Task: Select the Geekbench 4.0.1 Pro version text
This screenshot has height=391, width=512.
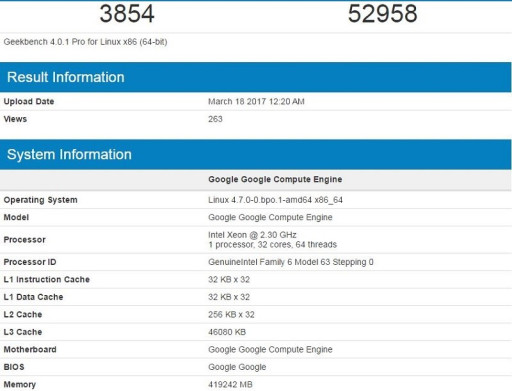Action: point(85,42)
